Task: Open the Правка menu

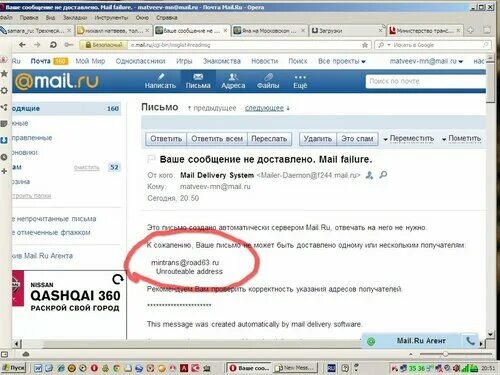Action: pyautogui.click(x=29, y=17)
